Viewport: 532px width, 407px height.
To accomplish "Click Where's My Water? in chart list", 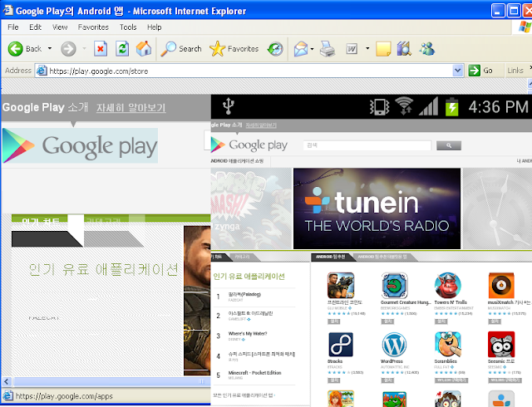I will (x=248, y=334).
